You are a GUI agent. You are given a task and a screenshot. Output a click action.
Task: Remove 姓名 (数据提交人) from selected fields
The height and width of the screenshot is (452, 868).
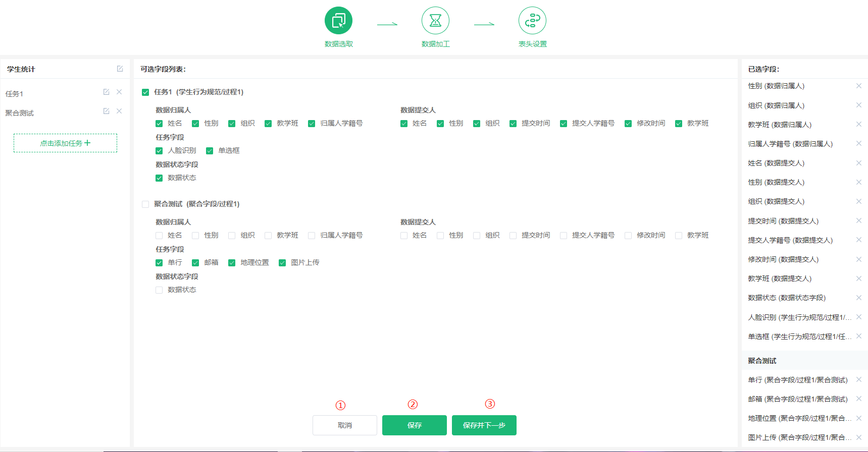[858, 163]
